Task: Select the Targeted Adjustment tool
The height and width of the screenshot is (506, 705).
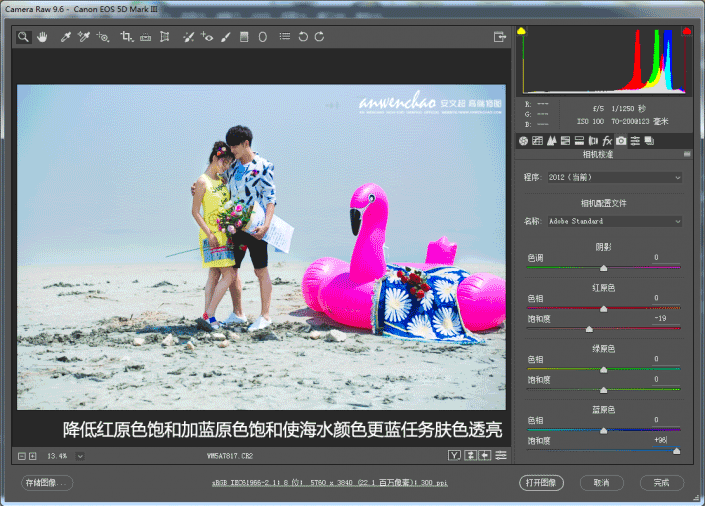Action: coord(103,37)
